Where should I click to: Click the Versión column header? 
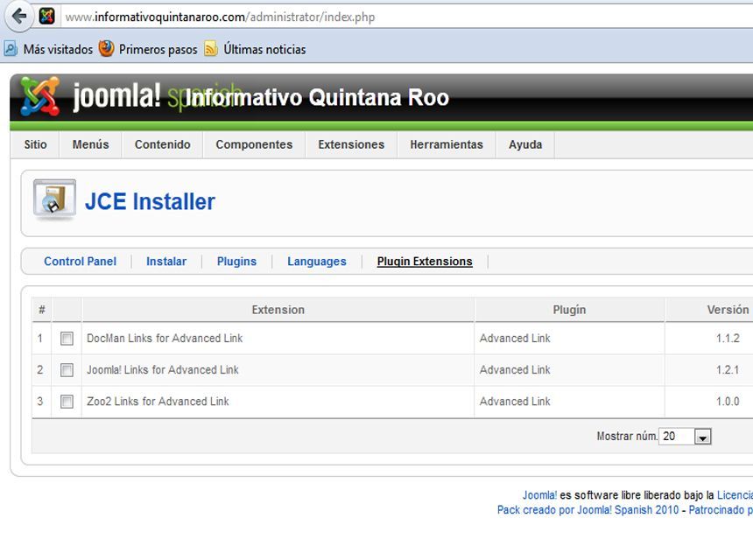(x=728, y=310)
